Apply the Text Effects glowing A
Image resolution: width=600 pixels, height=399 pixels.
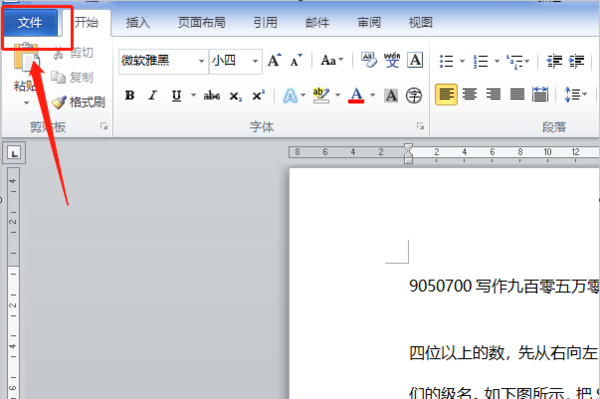click(290, 95)
